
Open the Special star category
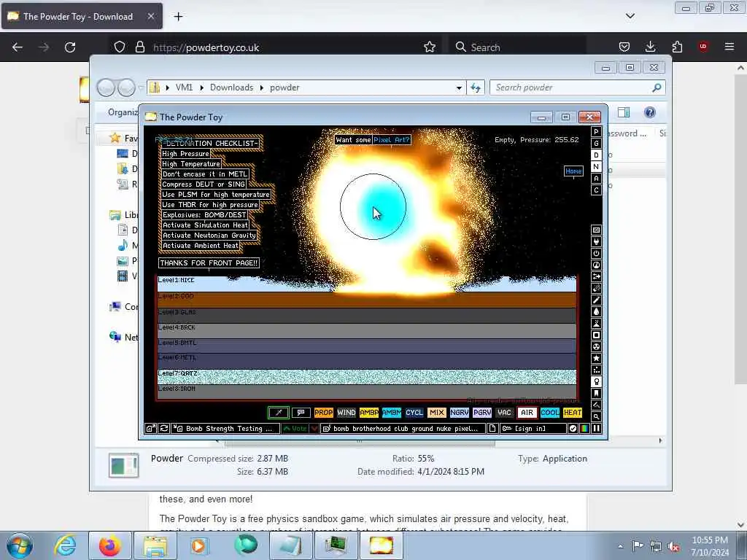[x=596, y=359]
